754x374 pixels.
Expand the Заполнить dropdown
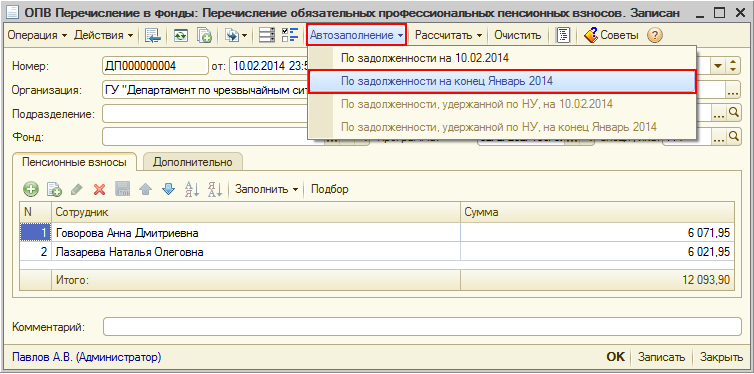268,189
